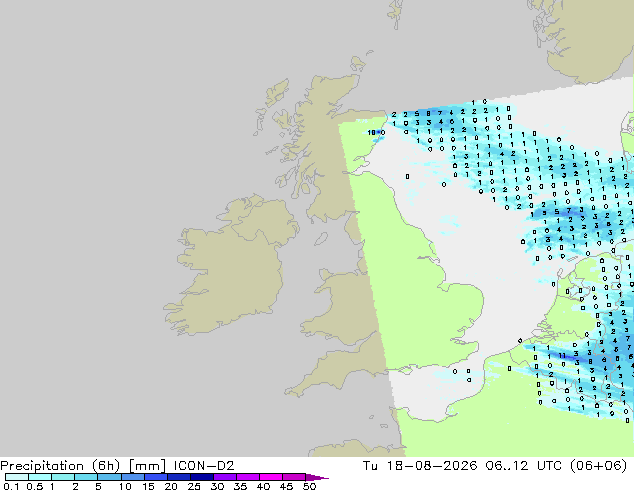The image size is (634, 490).
Task: Click the 15–20 mm legend swatch
Action: click(155, 477)
